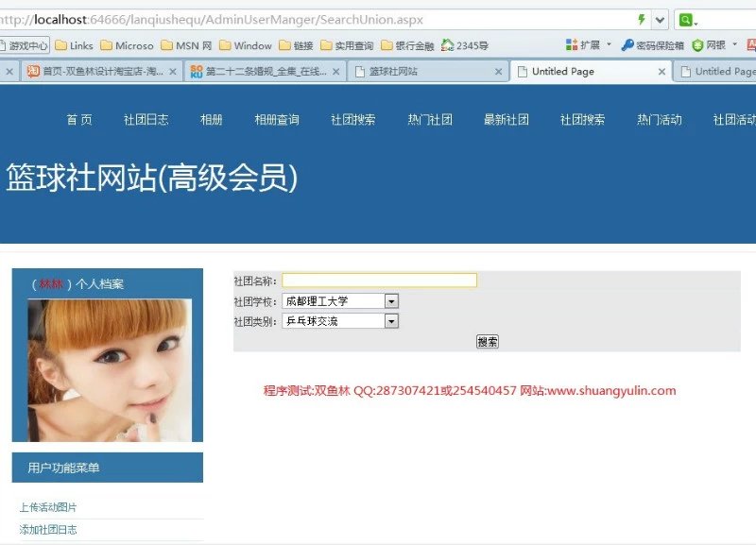Open the 链接 bookmarks folder
The image size is (756, 545).
click(296, 45)
